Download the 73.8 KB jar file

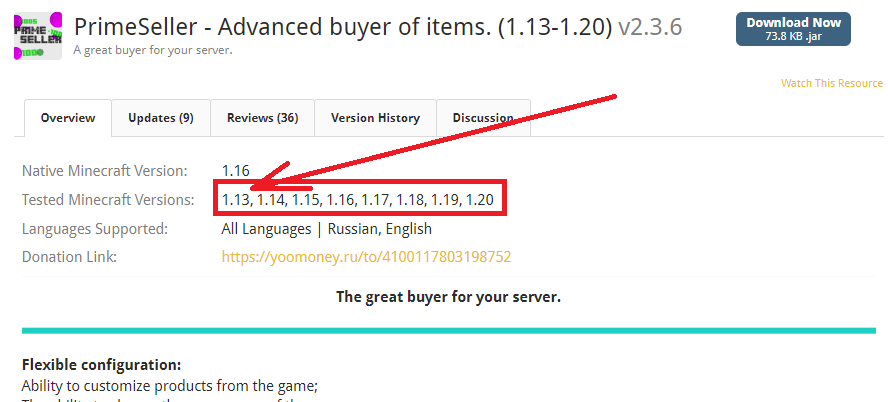coord(793,29)
